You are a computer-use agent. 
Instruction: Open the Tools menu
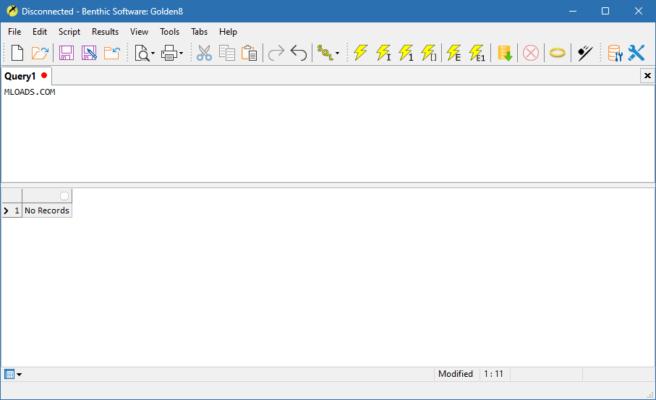[169, 32]
